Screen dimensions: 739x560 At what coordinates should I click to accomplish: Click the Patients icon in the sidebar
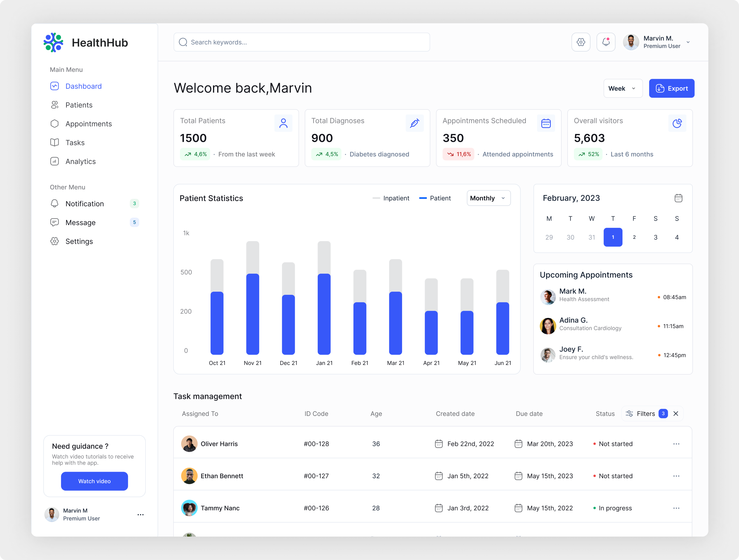[x=54, y=105]
